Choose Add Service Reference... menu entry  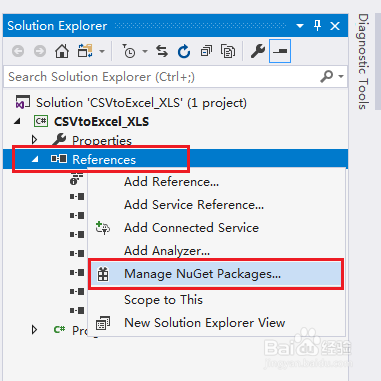click(x=194, y=205)
